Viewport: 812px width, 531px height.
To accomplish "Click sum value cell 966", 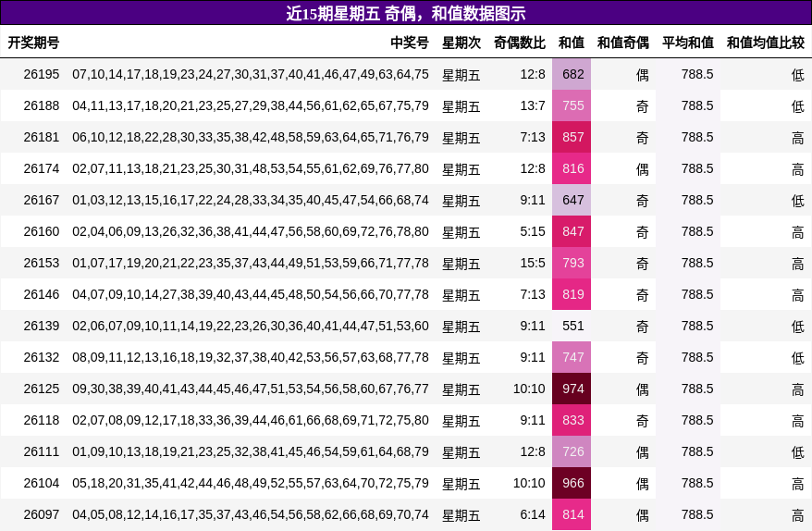I will [x=572, y=483].
